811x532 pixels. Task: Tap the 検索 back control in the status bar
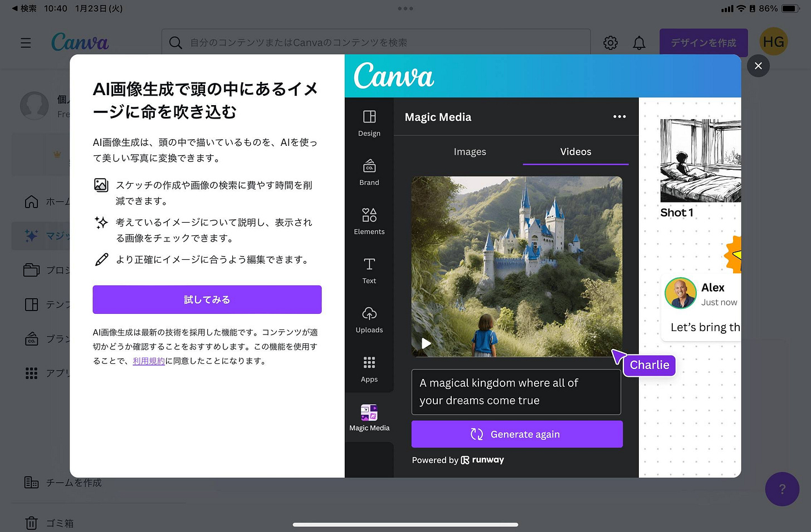click(24, 8)
